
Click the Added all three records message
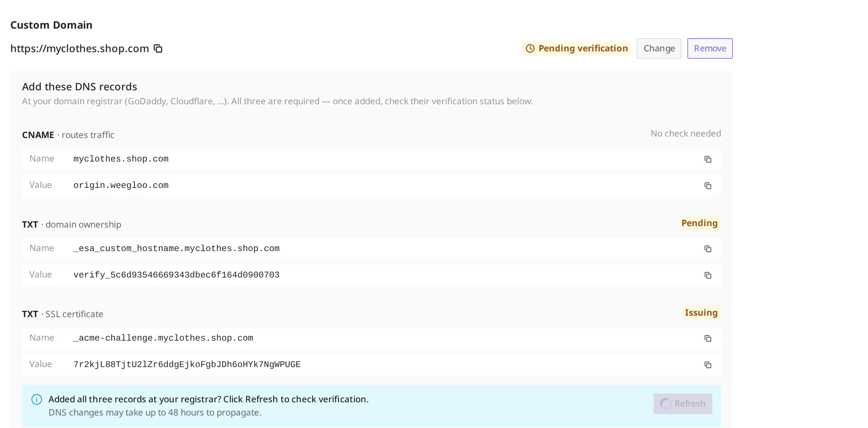click(209, 399)
